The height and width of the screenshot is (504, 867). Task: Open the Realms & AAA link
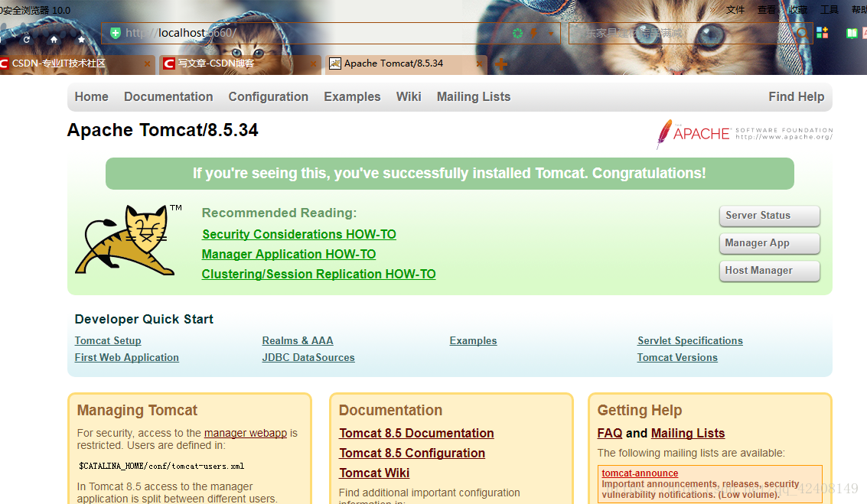[x=298, y=341]
